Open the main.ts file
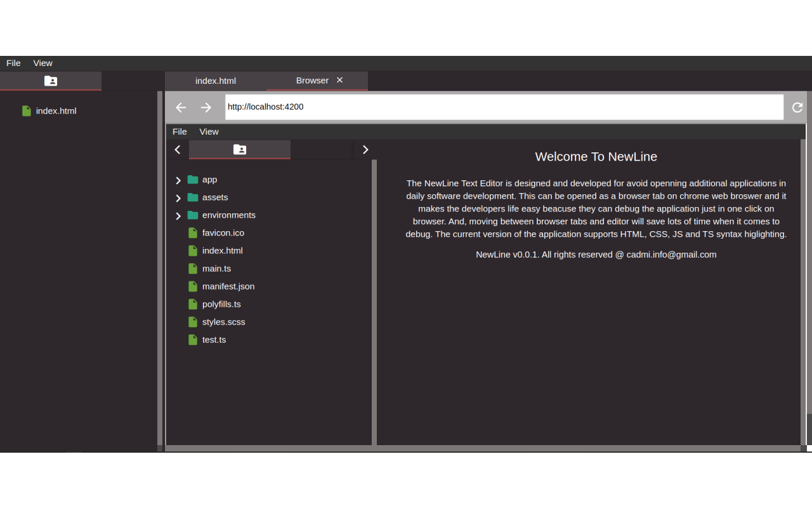 tap(216, 269)
